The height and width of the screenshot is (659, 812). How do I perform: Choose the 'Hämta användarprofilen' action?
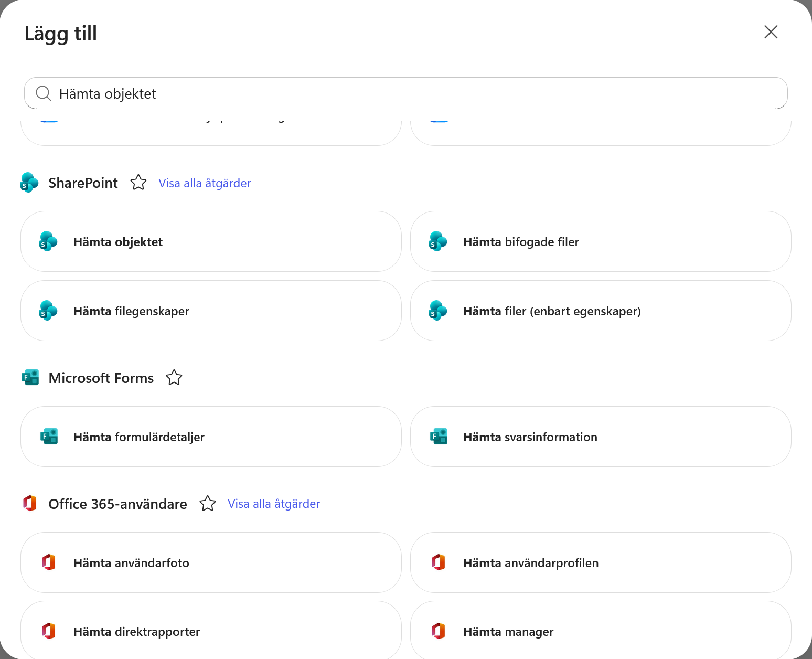(601, 562)
